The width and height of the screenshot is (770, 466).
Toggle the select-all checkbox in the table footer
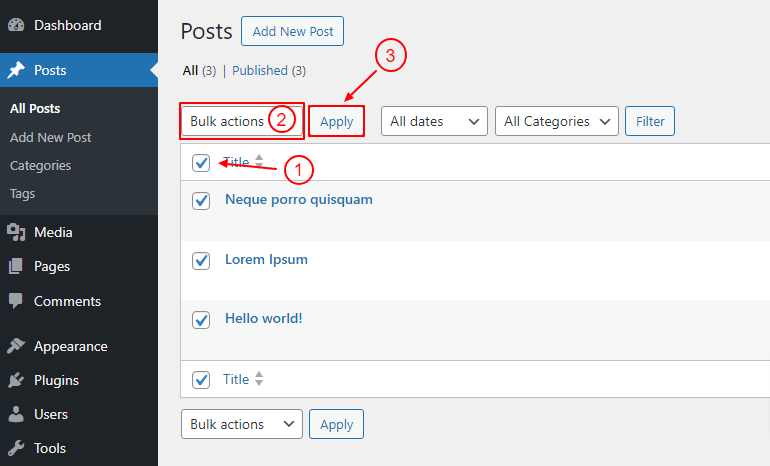201,380
